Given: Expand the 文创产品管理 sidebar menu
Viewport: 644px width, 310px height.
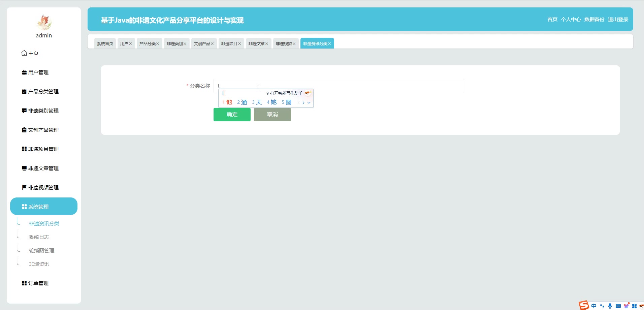Looking at the screenshot, I should pyautogui.click(x=44, y=130).
